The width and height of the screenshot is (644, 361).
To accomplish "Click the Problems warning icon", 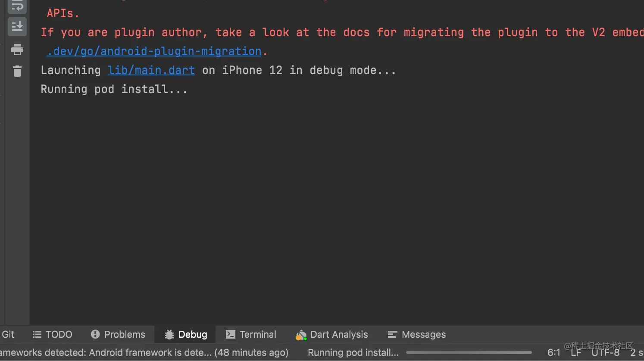I will point(95,334).
